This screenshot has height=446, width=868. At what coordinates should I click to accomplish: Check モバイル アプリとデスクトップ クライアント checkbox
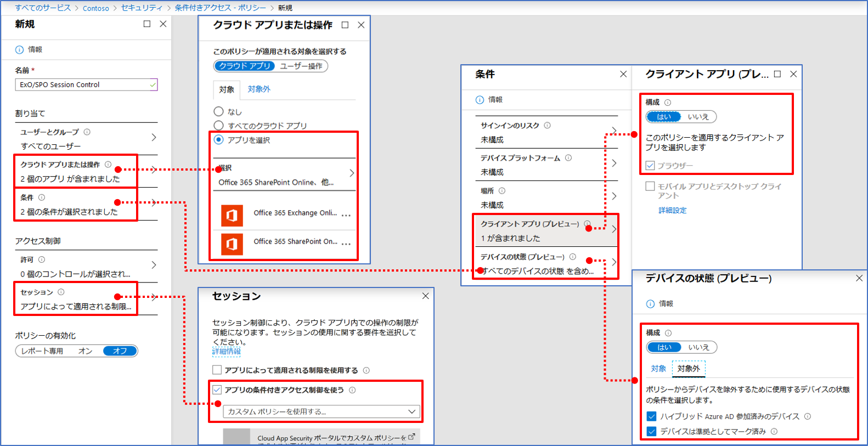(x=650, y=186)
